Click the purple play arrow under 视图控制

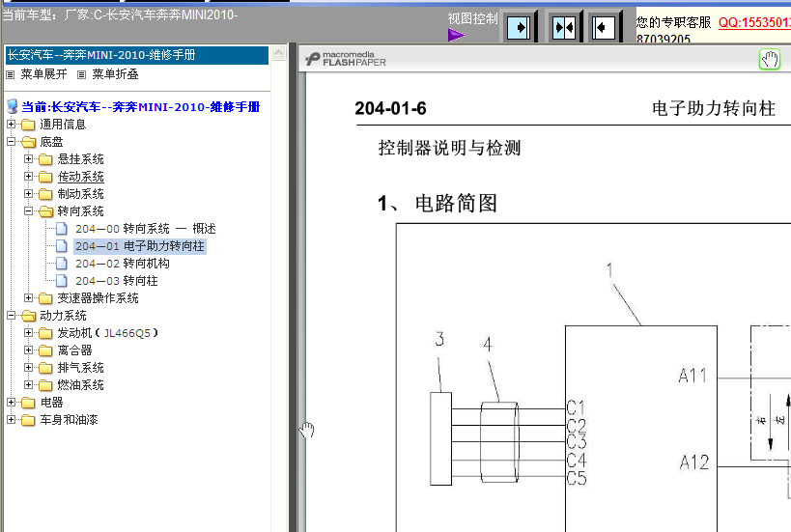456,35
